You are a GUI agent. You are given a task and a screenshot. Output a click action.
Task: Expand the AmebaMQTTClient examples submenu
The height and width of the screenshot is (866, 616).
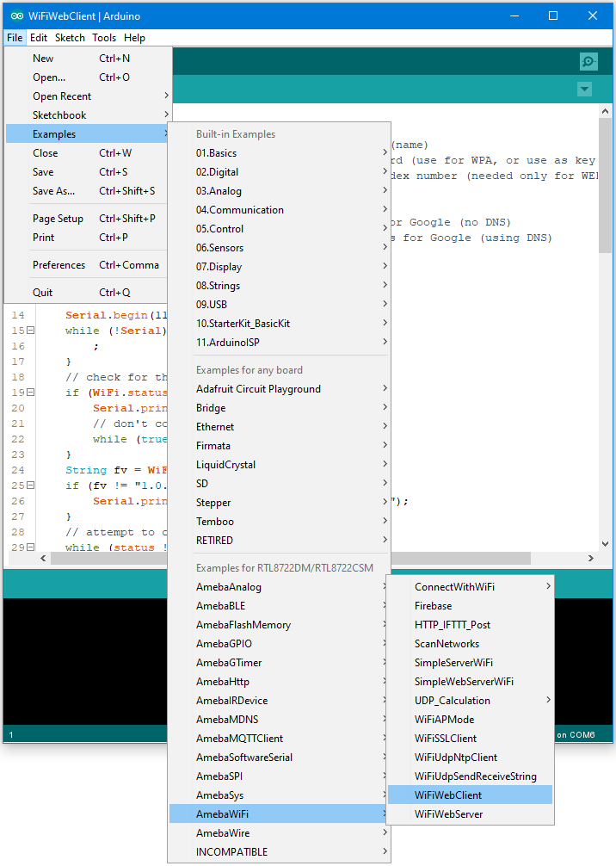tap(278, 739)
